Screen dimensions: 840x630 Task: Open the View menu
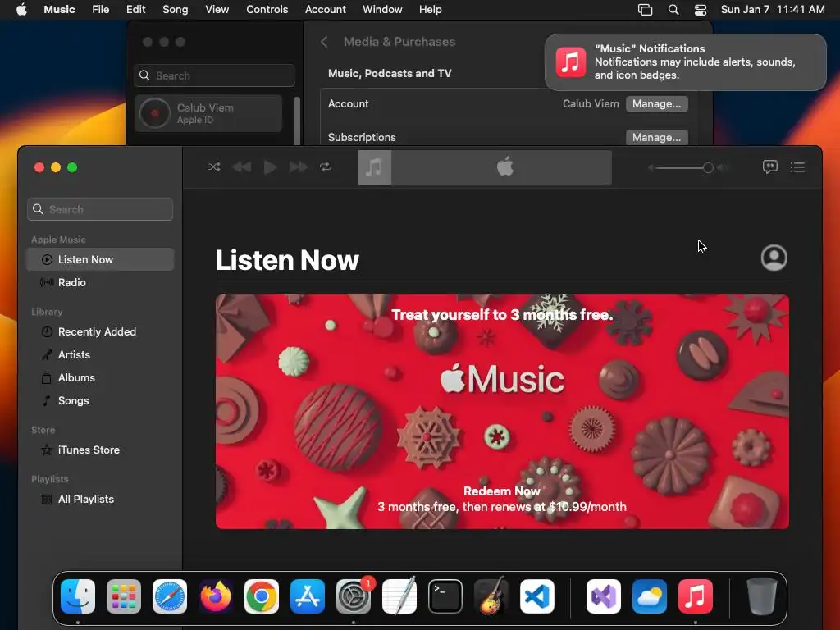pyautogui.click(x=217, y=9)
